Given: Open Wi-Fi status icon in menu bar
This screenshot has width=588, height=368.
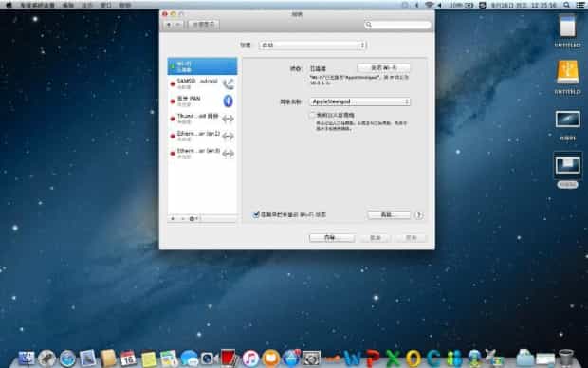Looking at the screenshot, I should (429, 5).
